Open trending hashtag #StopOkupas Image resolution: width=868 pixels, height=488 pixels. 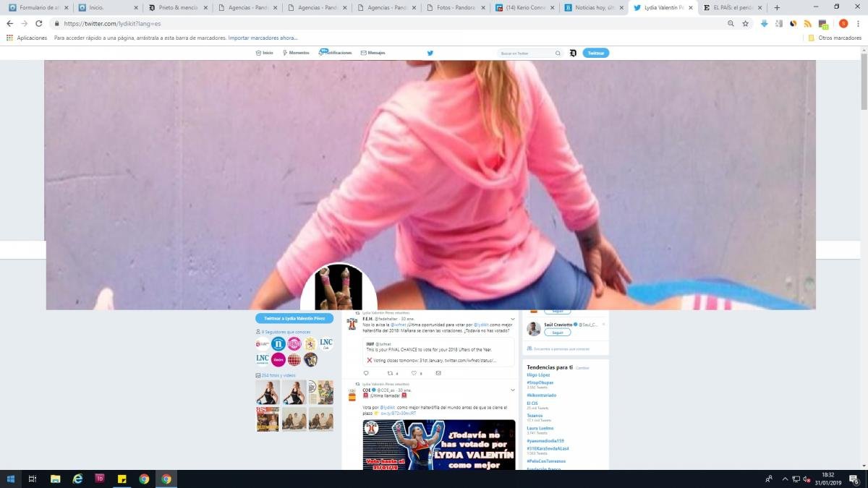pos(540,382)
